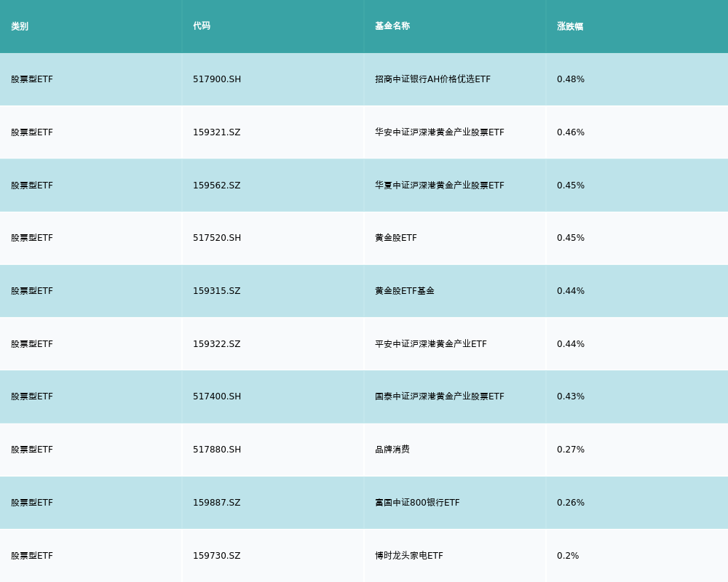Viewport: 728px width, 582px height.
Task: Click 股票型ETF in the 159321.SZ row
Action: [x=32, y=132]
